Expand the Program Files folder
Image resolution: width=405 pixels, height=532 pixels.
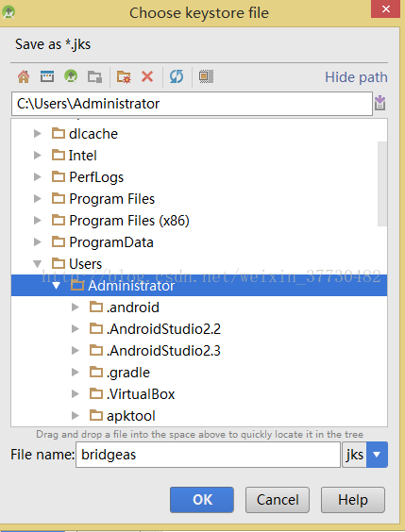tap(38, 199)
